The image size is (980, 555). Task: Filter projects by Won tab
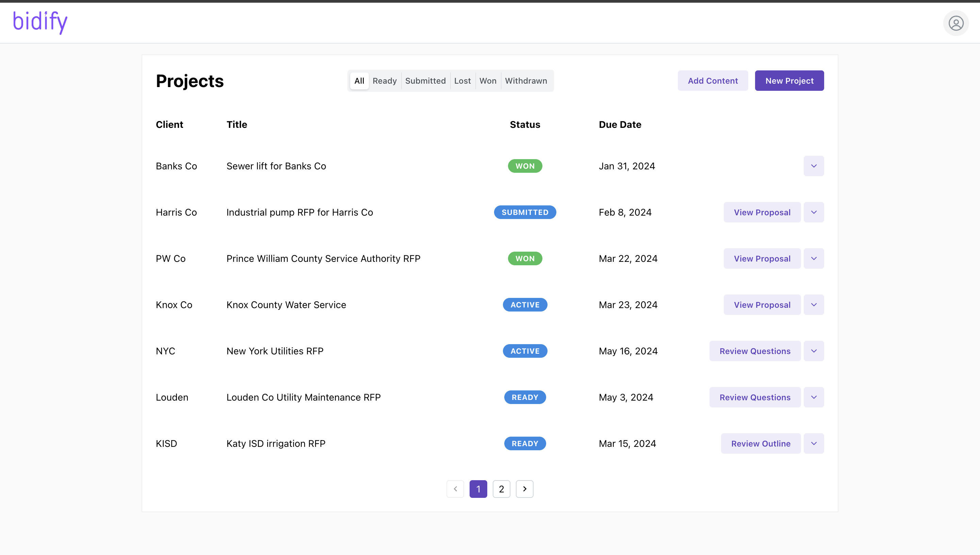point(488,81)
